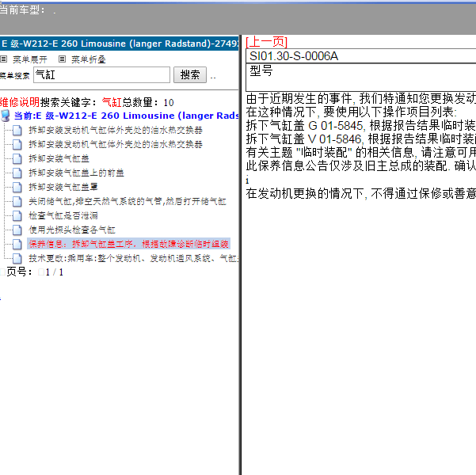Click page icon of first 油水热交换器 row
The height and width of the screenshot is (475, 476).
(17, 130)
